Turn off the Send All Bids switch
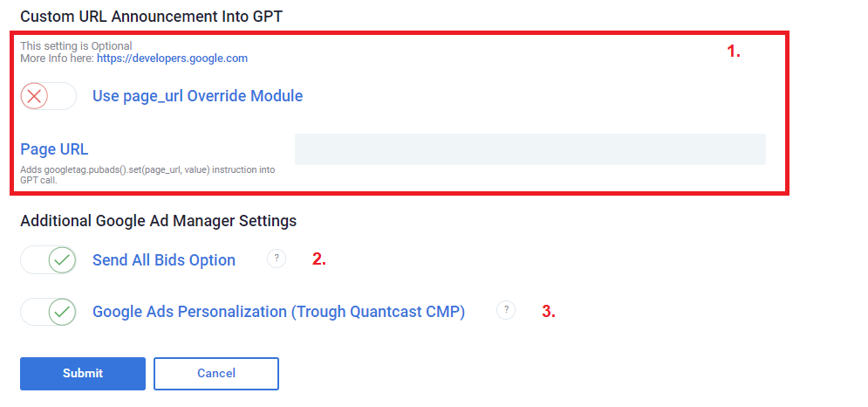 tap(48, 260)
